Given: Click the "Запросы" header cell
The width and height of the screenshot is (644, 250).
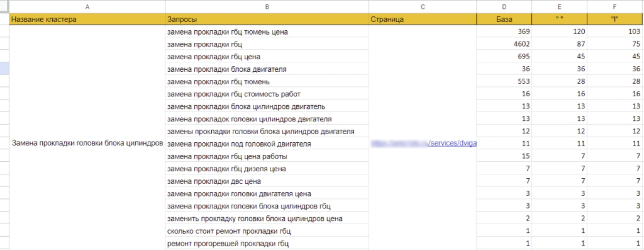Looking at the screenshot, I should tap(267, 19).
